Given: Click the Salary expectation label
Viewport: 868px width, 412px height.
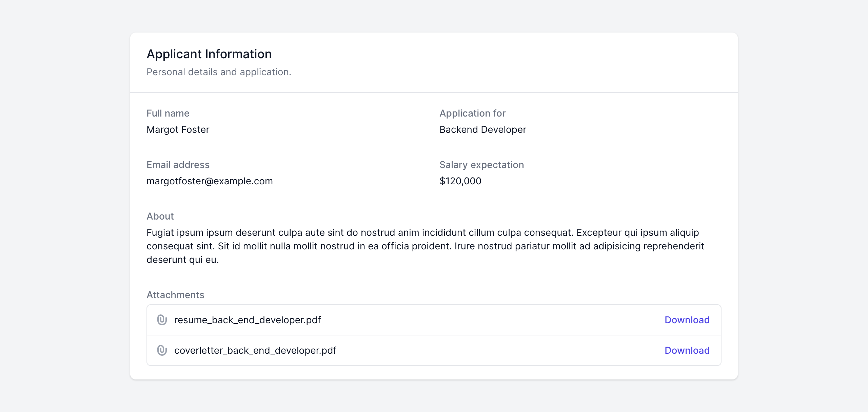Looking at the screenshot, I should pos(481,165).
